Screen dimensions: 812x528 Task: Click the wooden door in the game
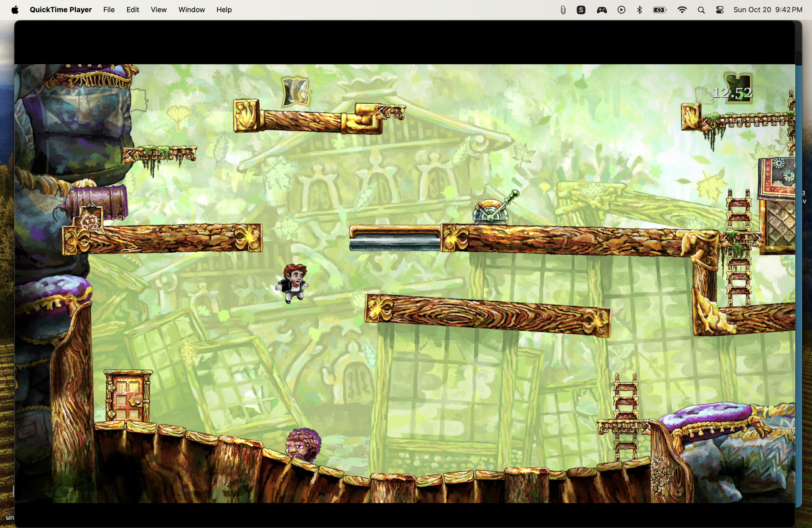(x=128, y=397)
